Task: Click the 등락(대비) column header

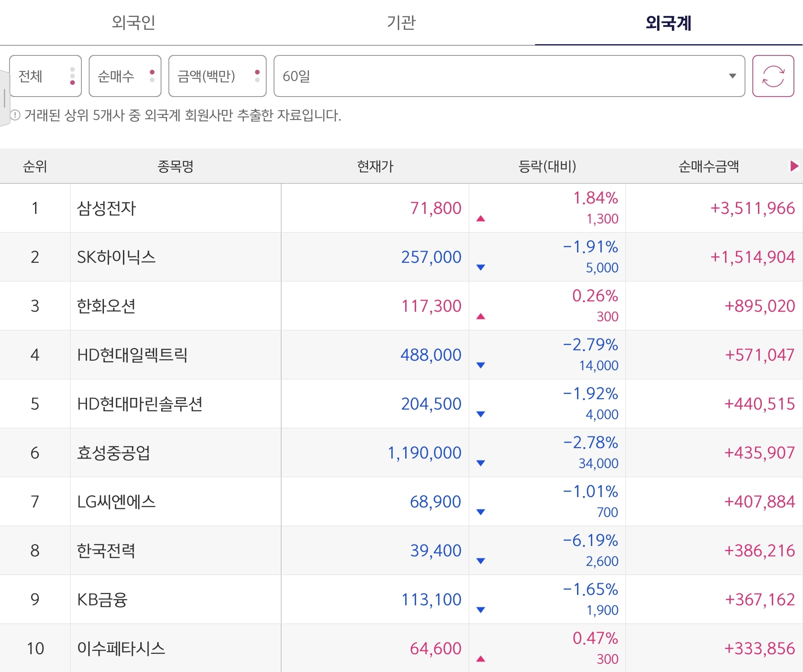Action: 547,166
